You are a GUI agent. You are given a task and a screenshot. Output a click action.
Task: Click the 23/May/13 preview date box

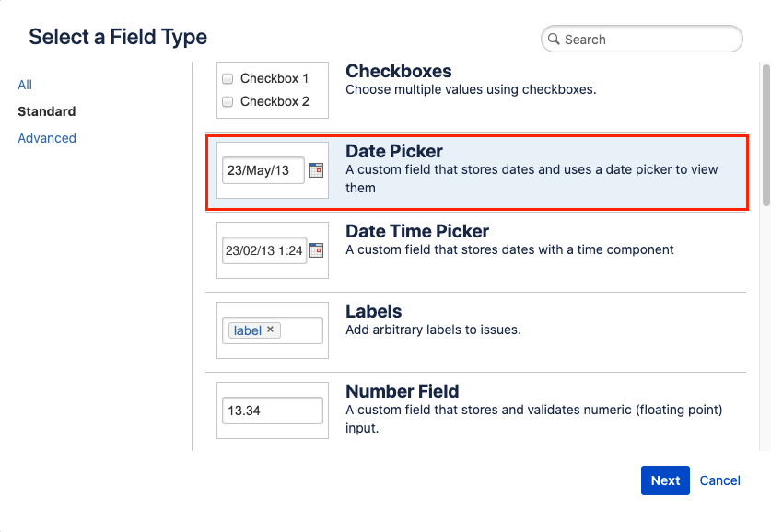tap(263, 170)
